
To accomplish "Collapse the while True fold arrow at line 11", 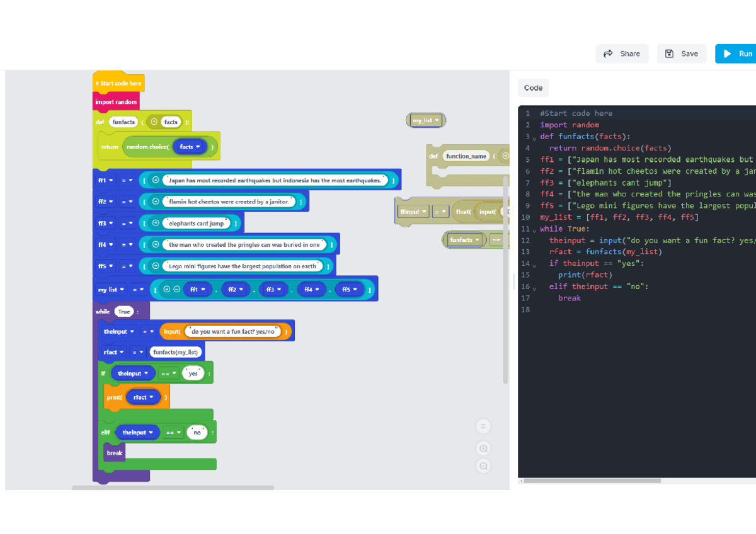I will 534,230.
